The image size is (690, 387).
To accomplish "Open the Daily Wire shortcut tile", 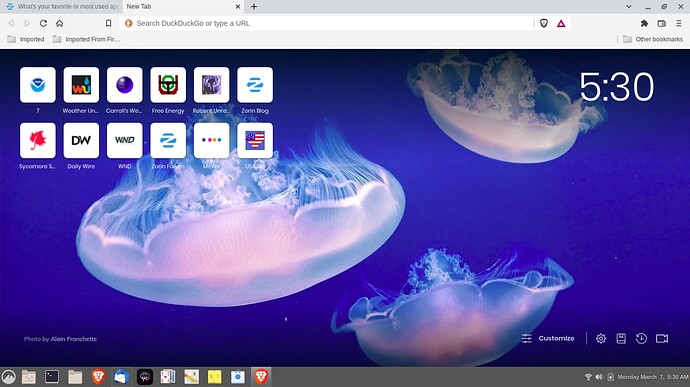I will click(81, 146).
